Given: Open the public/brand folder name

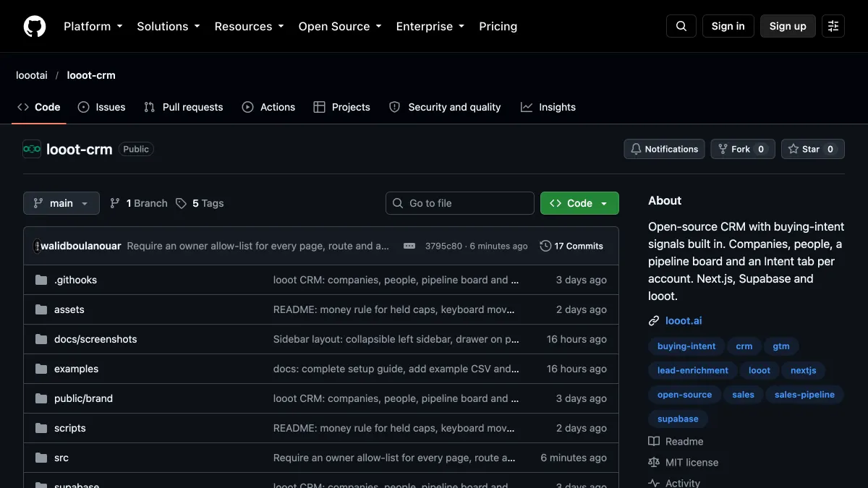Looking at the screenshot, I should point(83,398).
